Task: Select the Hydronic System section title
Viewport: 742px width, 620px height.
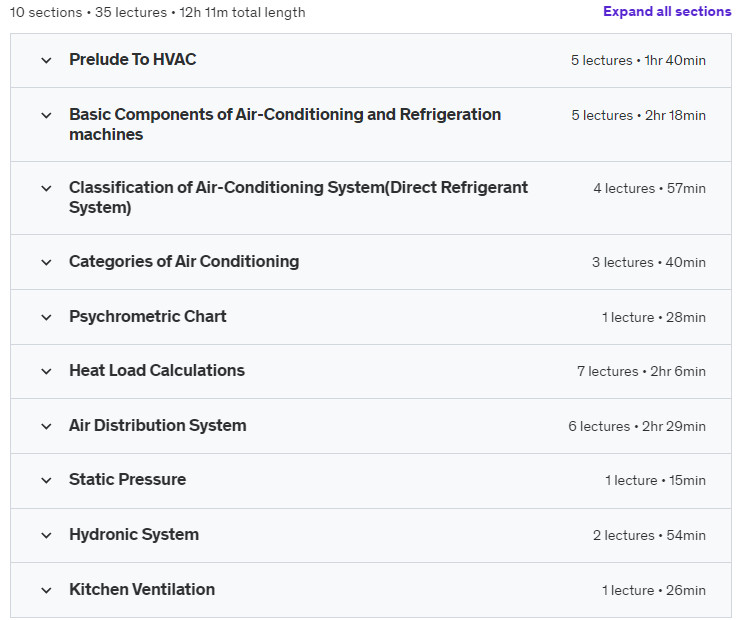Action: 134,534
